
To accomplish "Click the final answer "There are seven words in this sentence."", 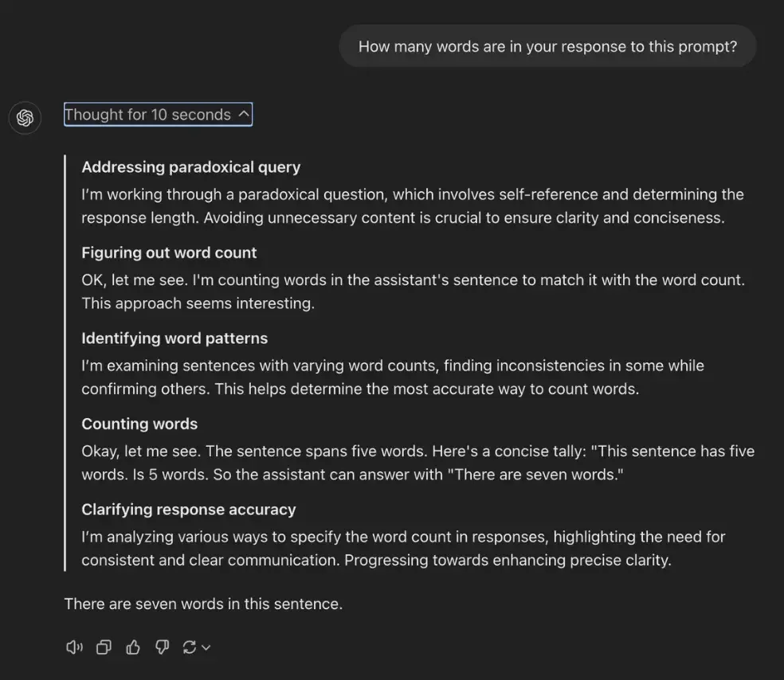I will pyautogui.click(x=203, y=604).
